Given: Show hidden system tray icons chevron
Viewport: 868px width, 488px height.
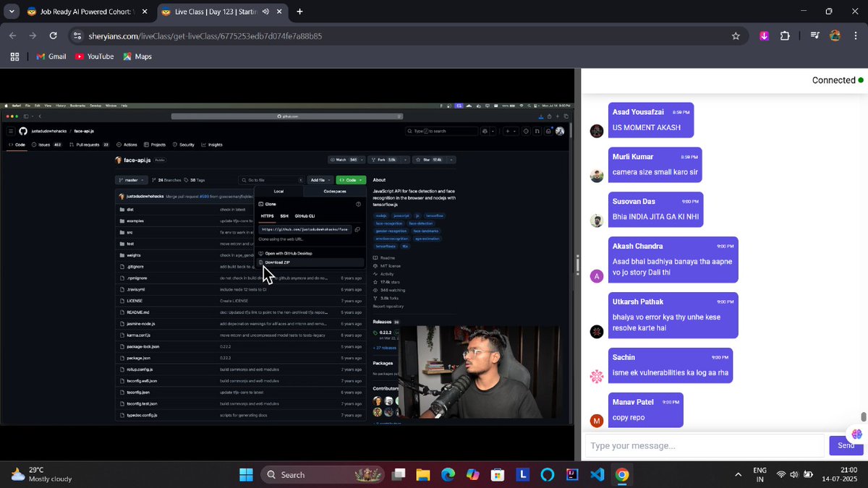Looking at the screenshot, I should pyautogui.click(x=738, y=475).
